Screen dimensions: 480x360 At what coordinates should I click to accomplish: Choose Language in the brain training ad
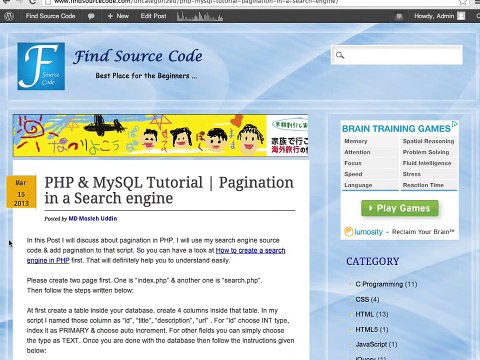click(x=358, y=185)
